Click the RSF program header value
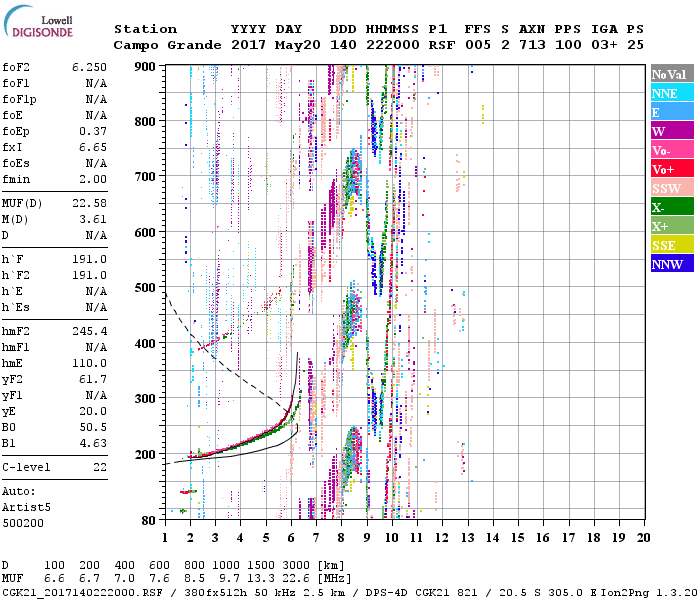Screen dimensions: 700x600 coord(442,45)
